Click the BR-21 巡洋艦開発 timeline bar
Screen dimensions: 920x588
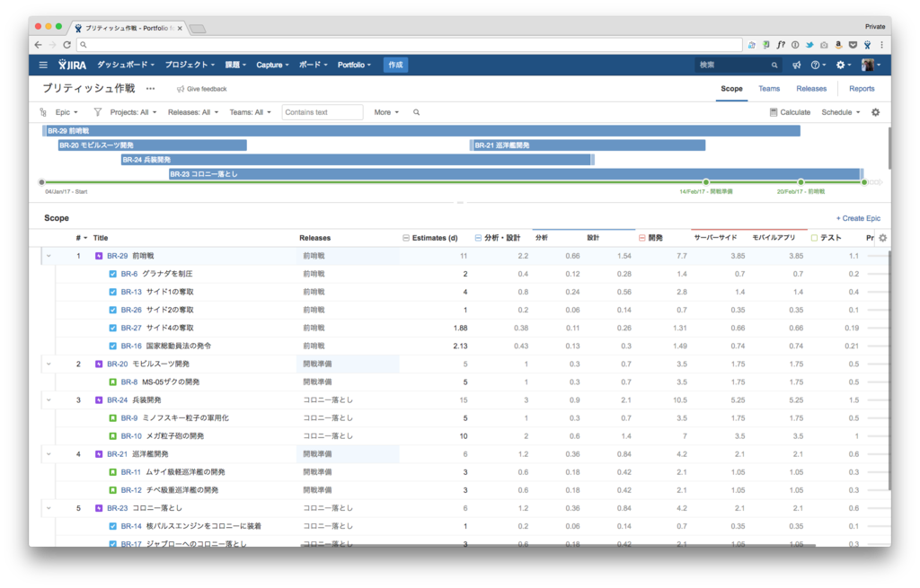click(588, 145)
